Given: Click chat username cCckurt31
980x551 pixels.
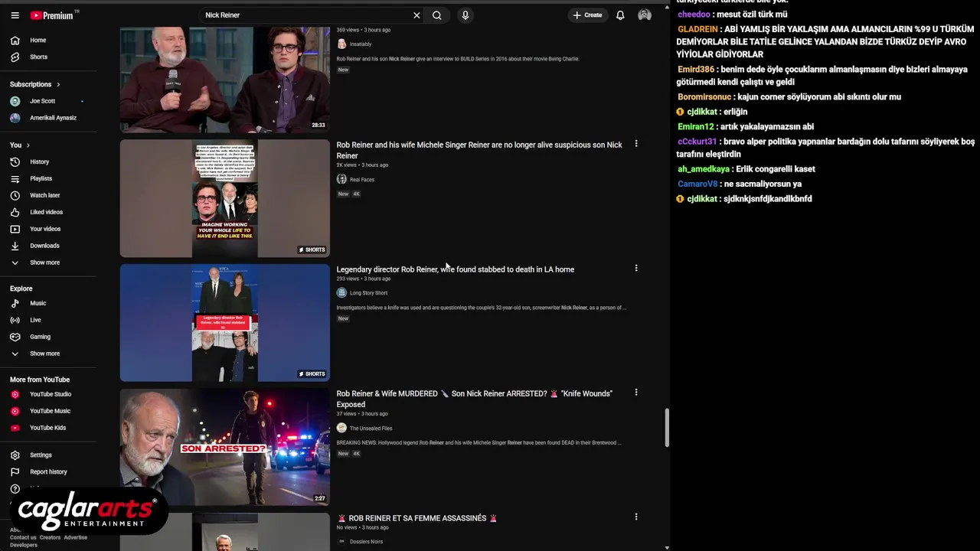Looking at the screenshot, I should tap(697, 142).
